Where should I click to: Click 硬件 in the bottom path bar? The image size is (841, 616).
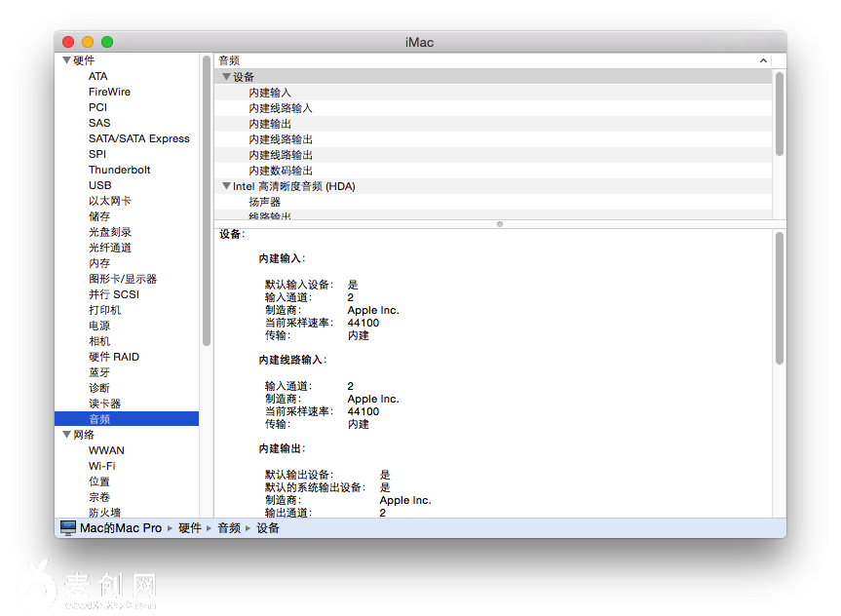(x=190, y=527)
